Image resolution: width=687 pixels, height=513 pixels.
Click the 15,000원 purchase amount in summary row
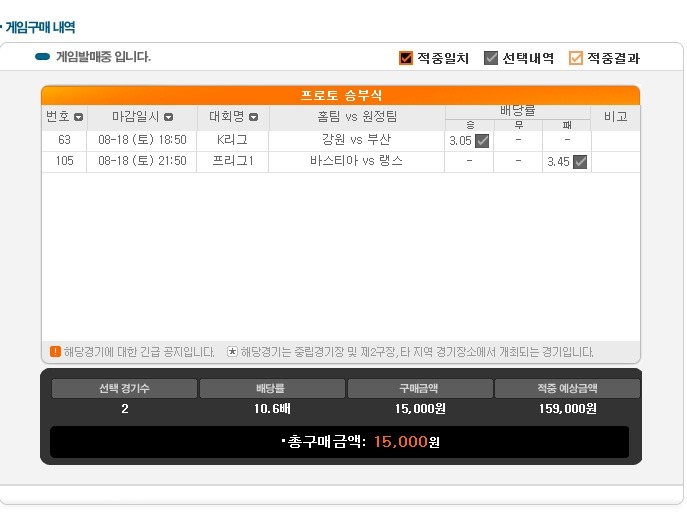coord(420,409)
